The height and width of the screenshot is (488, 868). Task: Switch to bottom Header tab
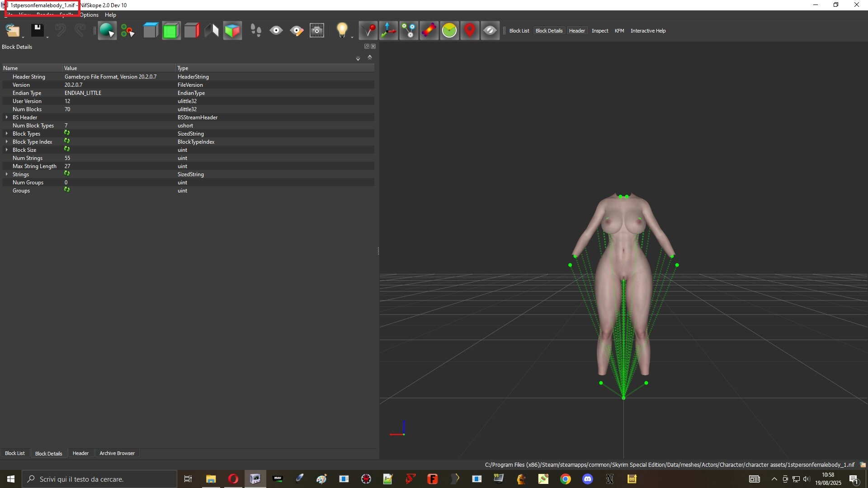pos(80,453)
